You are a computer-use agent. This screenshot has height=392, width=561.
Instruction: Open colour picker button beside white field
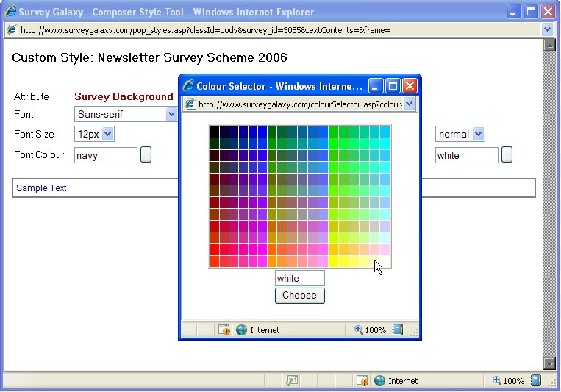[x=507, y=154]
